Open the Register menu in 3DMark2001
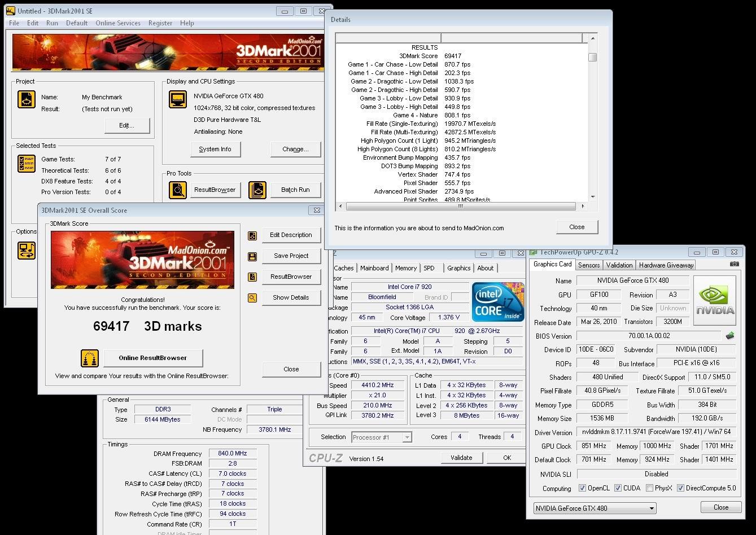 160,23
